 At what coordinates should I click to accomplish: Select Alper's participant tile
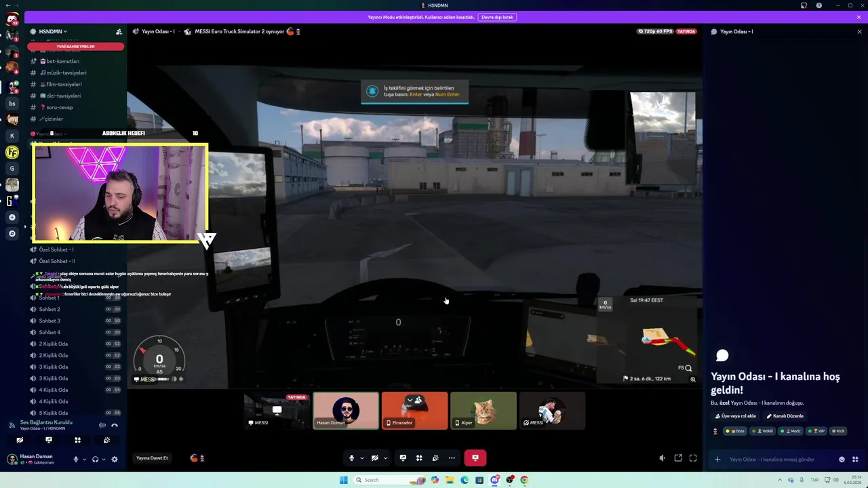(x=484, y=411)
